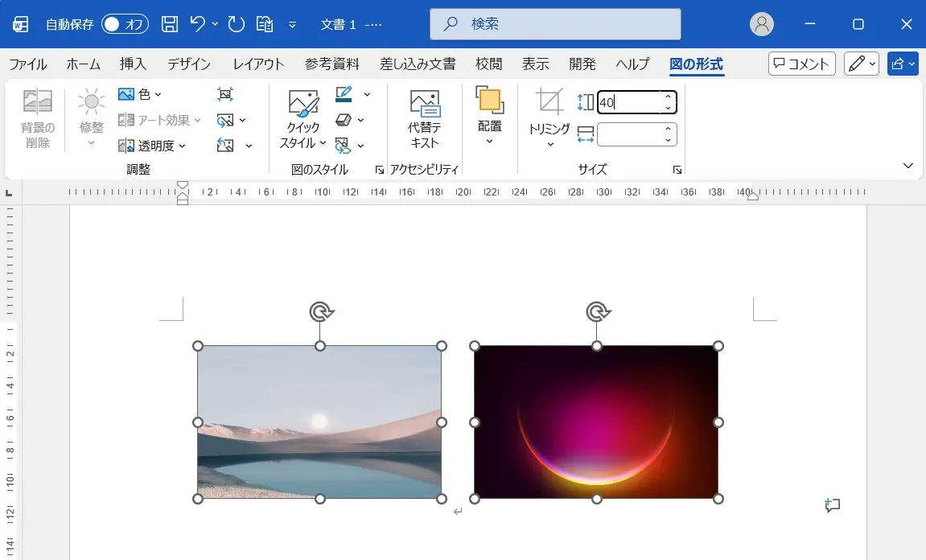Viewport: 926px width, 560px height.
Task: Click the Undo arrow icon
Action: click(197, 23)
